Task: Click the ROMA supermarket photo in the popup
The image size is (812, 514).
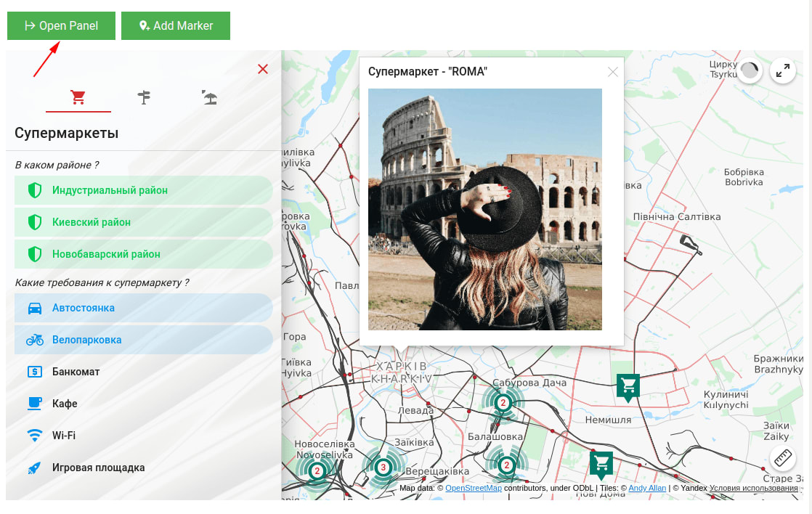Action: tap(484, 210)
